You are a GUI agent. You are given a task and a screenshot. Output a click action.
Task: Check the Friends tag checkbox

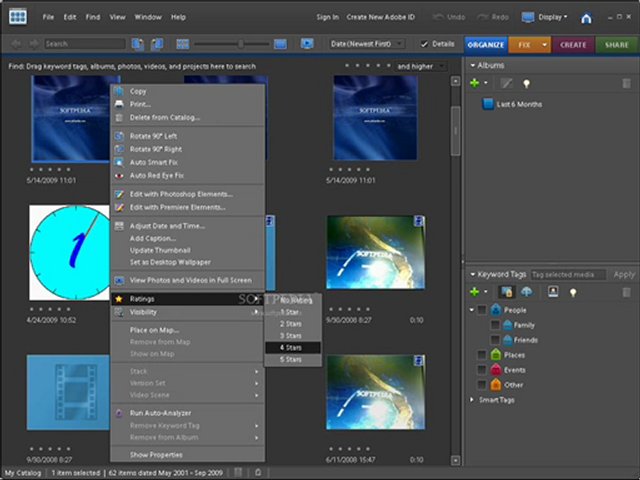click(495, 340)
